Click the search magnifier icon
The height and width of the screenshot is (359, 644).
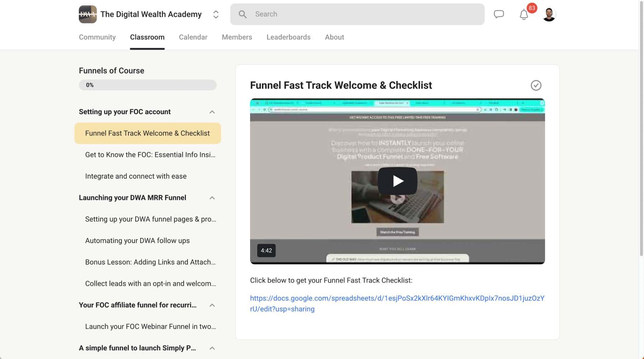243,14
